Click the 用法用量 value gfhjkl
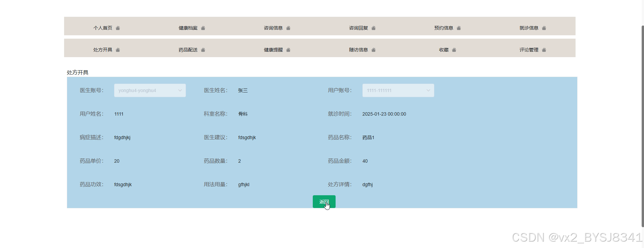Image resolution: width=644 pixels, height=248 pixels. click(x=244, y=184)
